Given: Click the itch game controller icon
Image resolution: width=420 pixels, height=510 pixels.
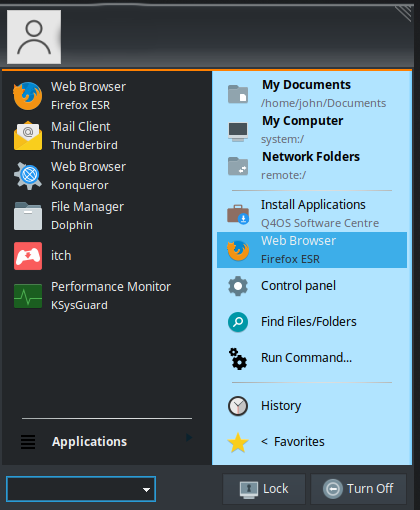Looking at the screenshot, I should [28, 256].
